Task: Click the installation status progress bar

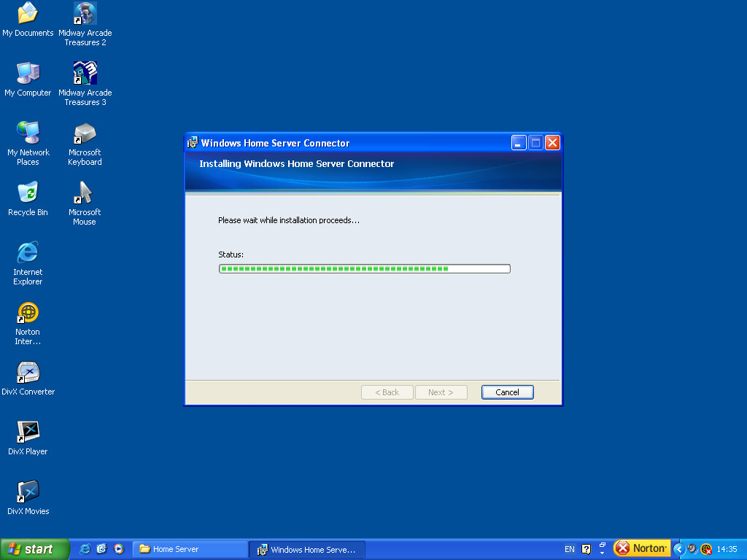Action: coord(364,269)
